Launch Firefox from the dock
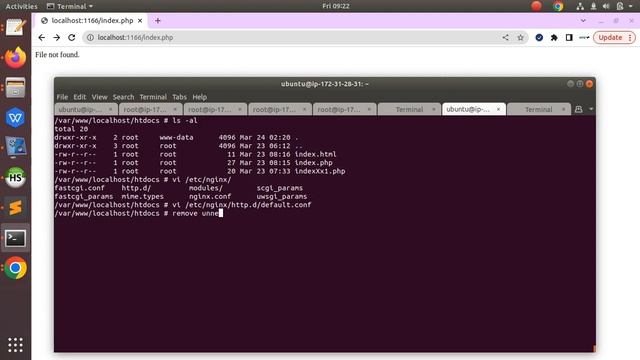Screen dimensions: 640x360 (x=16, y=58)
